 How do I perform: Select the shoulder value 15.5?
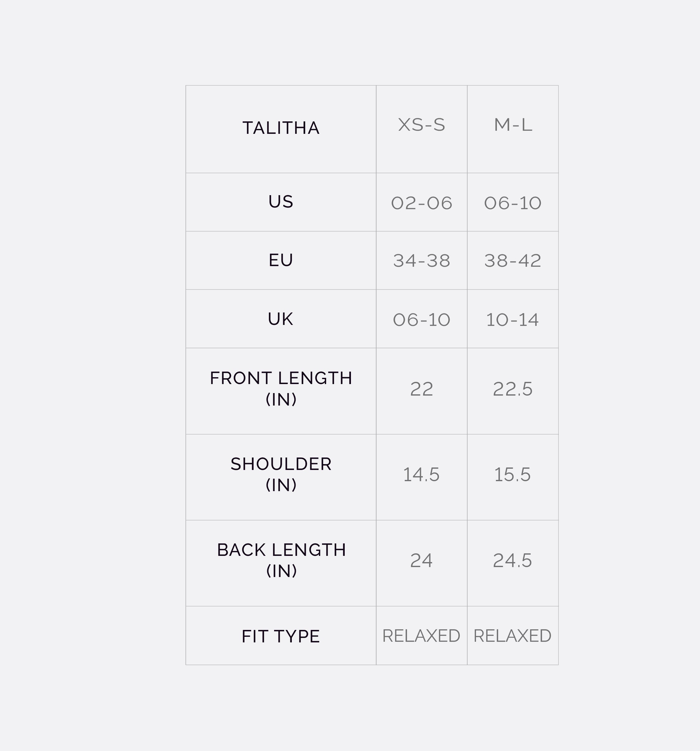click(x=513, y=475)
